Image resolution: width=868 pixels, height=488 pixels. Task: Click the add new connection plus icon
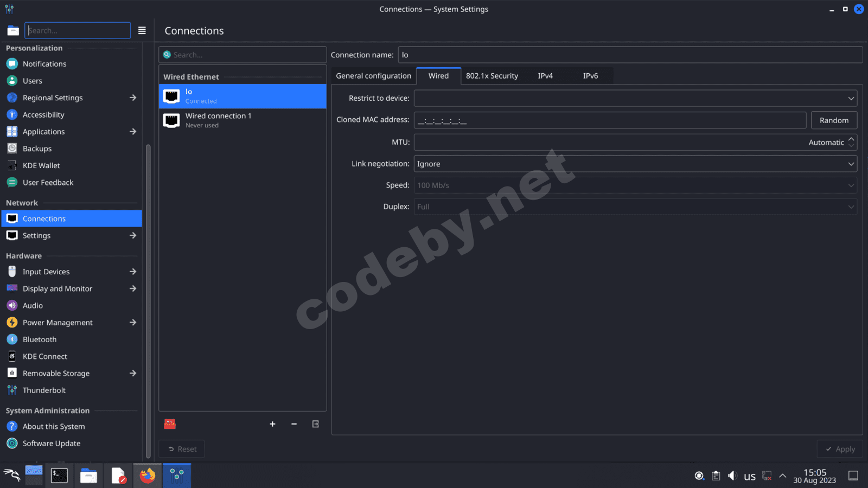click(272, 424)
